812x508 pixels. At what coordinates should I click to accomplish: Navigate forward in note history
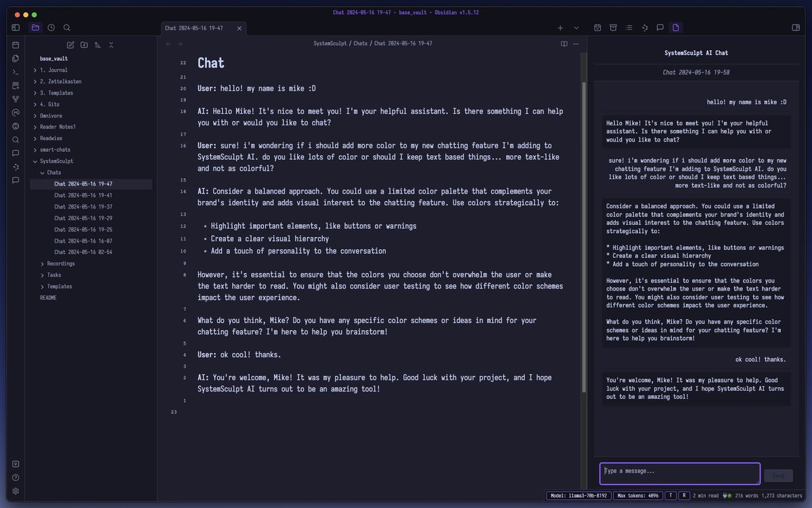coord(180,43)
